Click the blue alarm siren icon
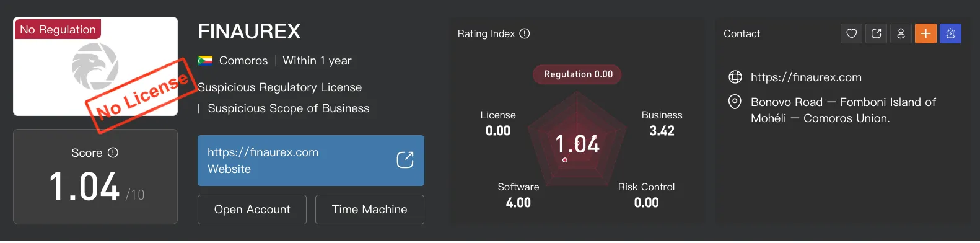Screen dimensions: 980x243 tap(950, 33)
